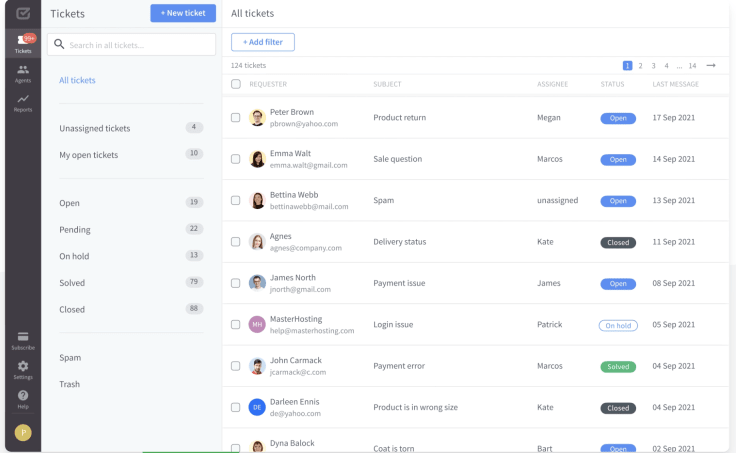Click On hold status badge for MasterHosting

618,325
